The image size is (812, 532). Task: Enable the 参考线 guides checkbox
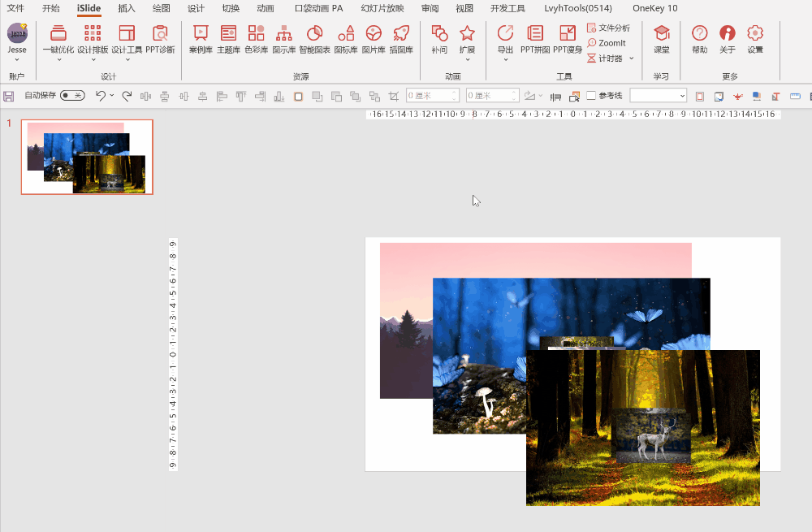click(591, 96)
